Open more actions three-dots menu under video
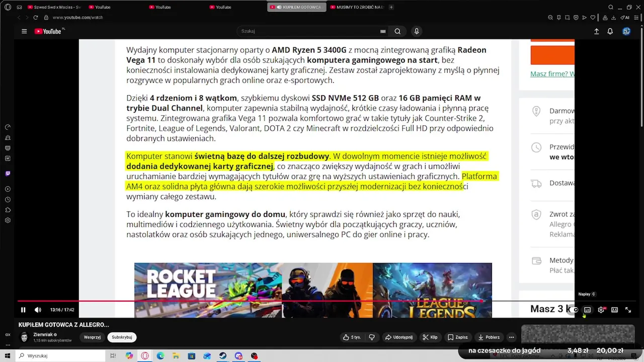Image resolution: width=644 pixels, height=362 pixels. (x=511, y=337)
